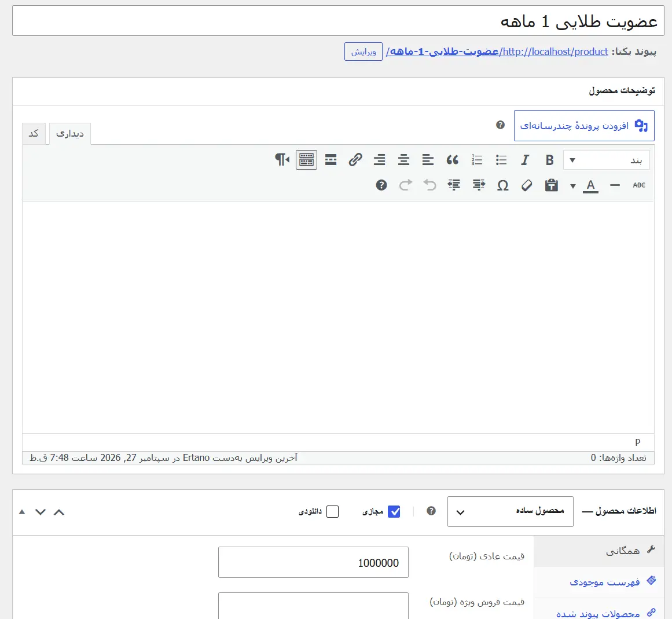Switch text direction with paragraph mark icon

pos(282,160)
